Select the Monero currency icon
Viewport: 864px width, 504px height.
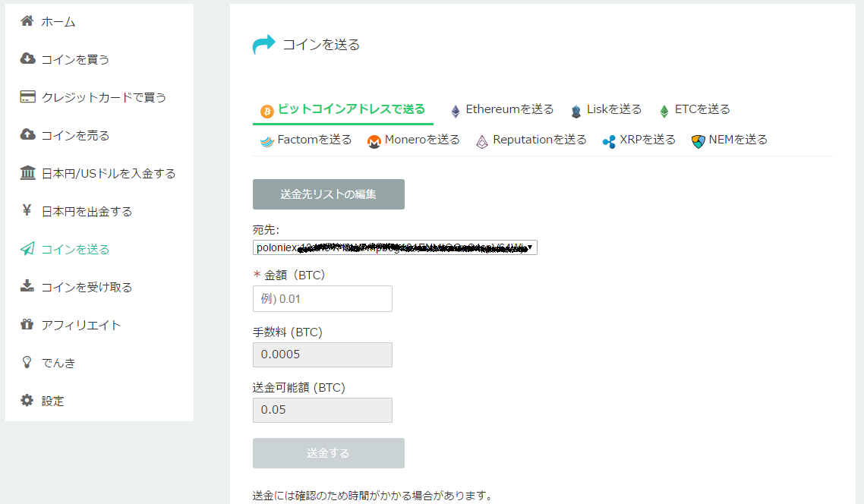pyautogui.click(x=374, y=140)
